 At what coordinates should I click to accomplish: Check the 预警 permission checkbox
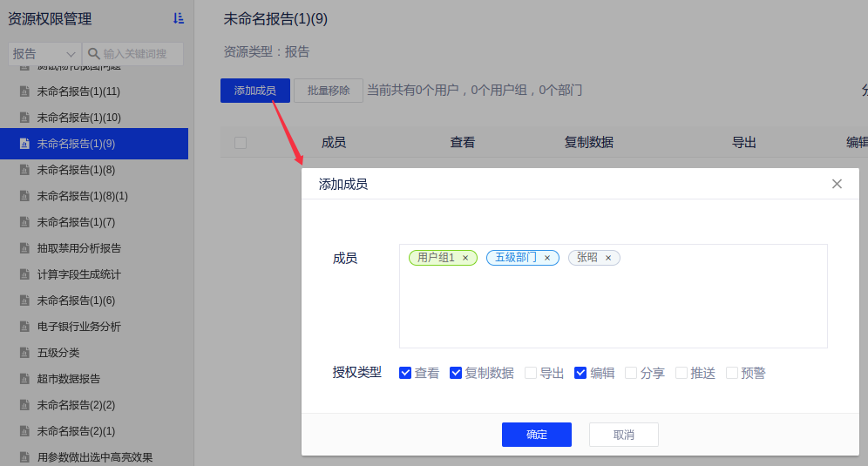pyautogui.click(x=732, y=373)
